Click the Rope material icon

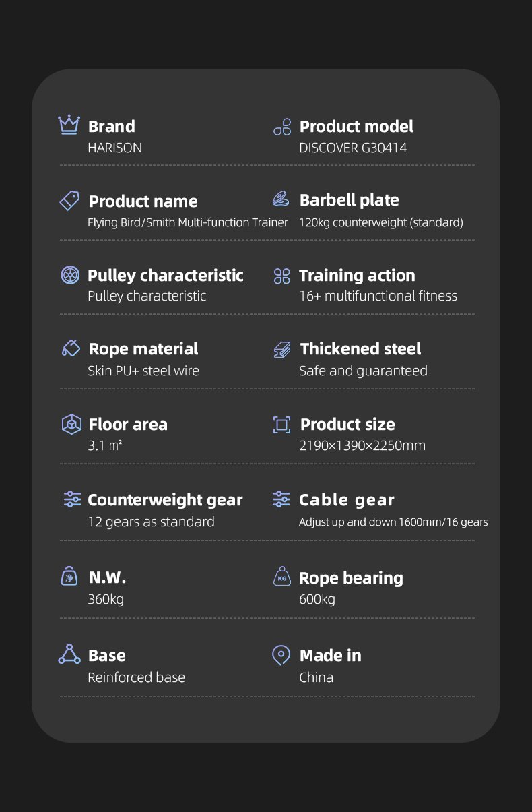tap(71, 348)
